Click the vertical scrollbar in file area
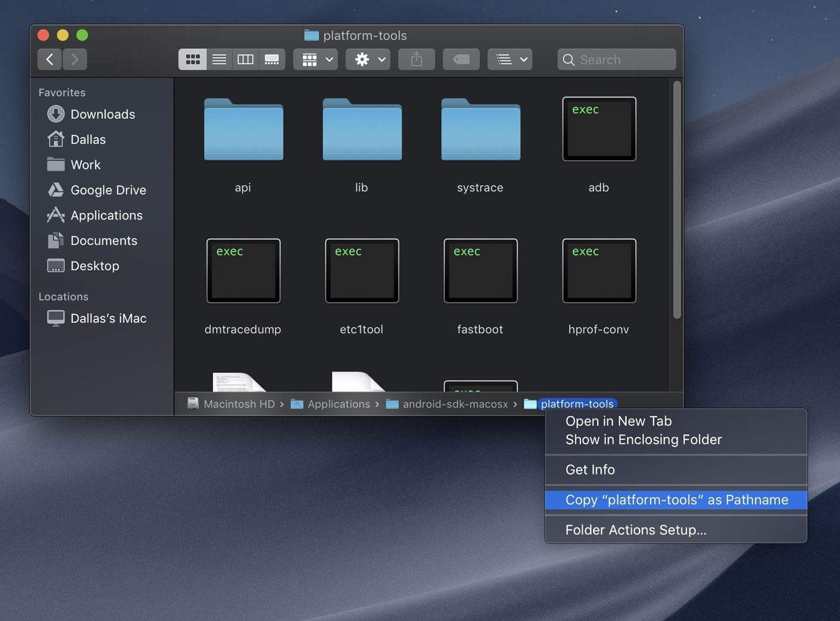Image resolution: width=840 pixels, height=621 pixels. pyautogui.click(x=677, y=199)
